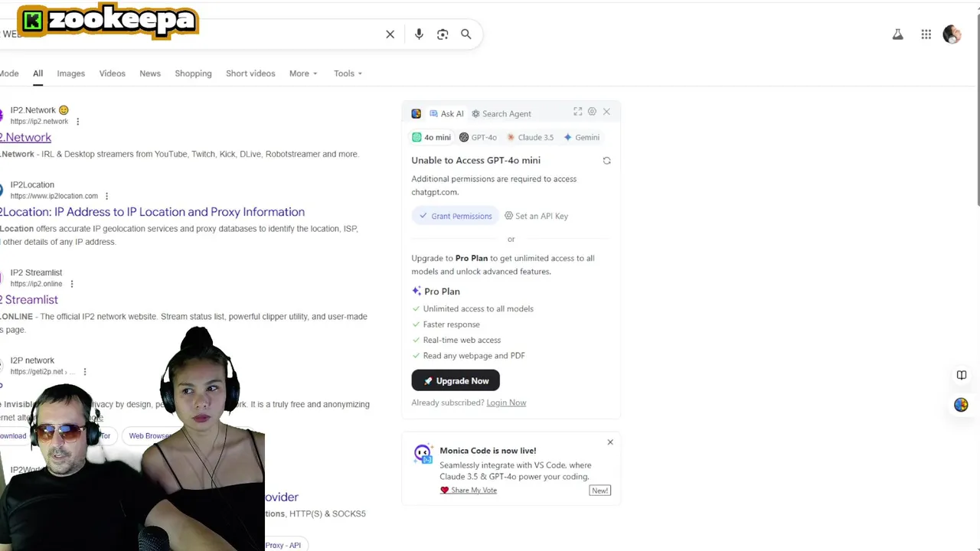The image size is (980, 551).
Task: Start voice search with the microphone icon
Action: 419,34
